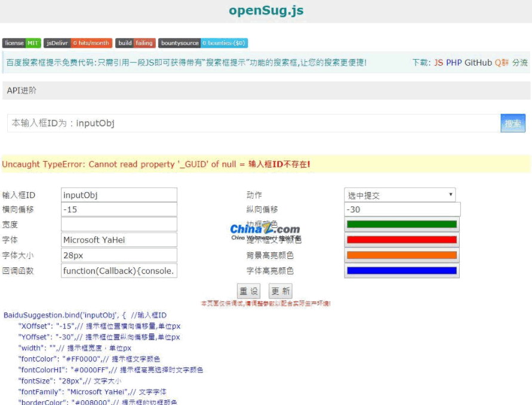
Task: Focus the inputObj search box
Action: click(x=253, y=123)
